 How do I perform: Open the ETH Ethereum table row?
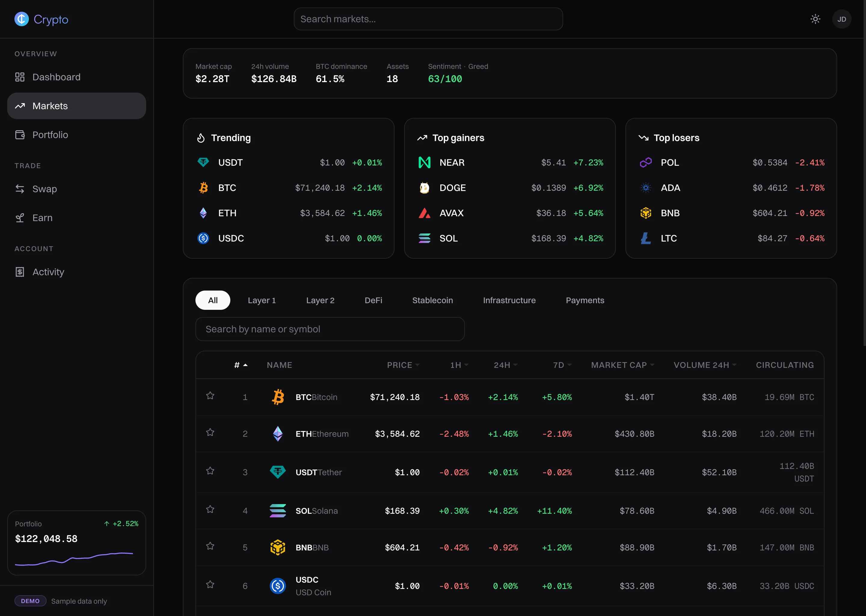pyautogui.click(x=510, y=433)
